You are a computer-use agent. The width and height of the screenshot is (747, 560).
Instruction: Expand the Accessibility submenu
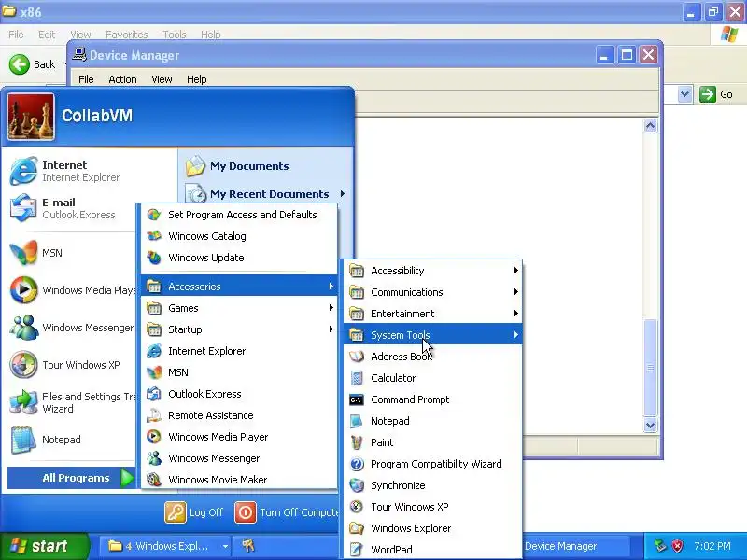coord(432,271)
